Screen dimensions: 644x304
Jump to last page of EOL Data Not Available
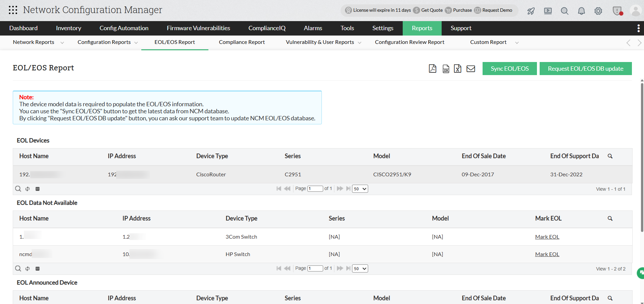tap(348, 268)
